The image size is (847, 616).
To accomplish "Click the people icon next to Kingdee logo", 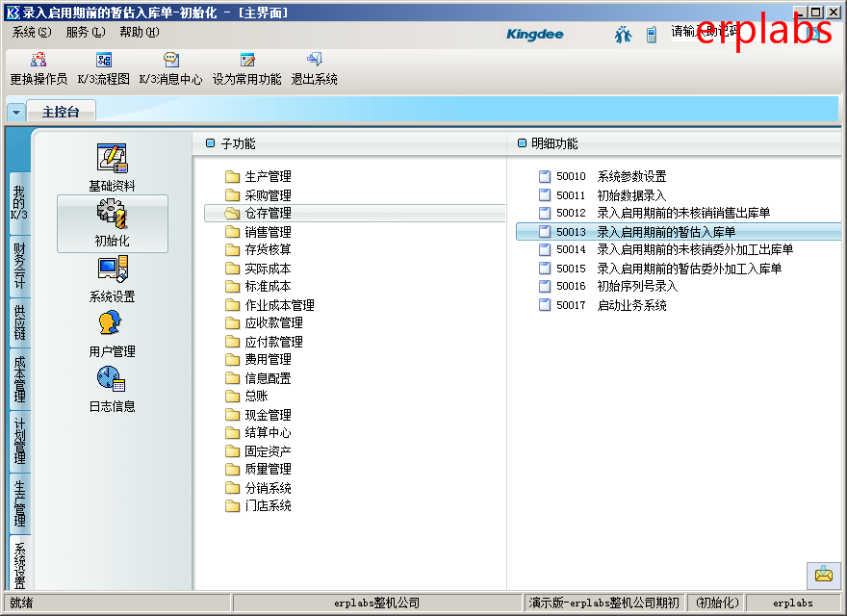I will click(x=623, y=35).
